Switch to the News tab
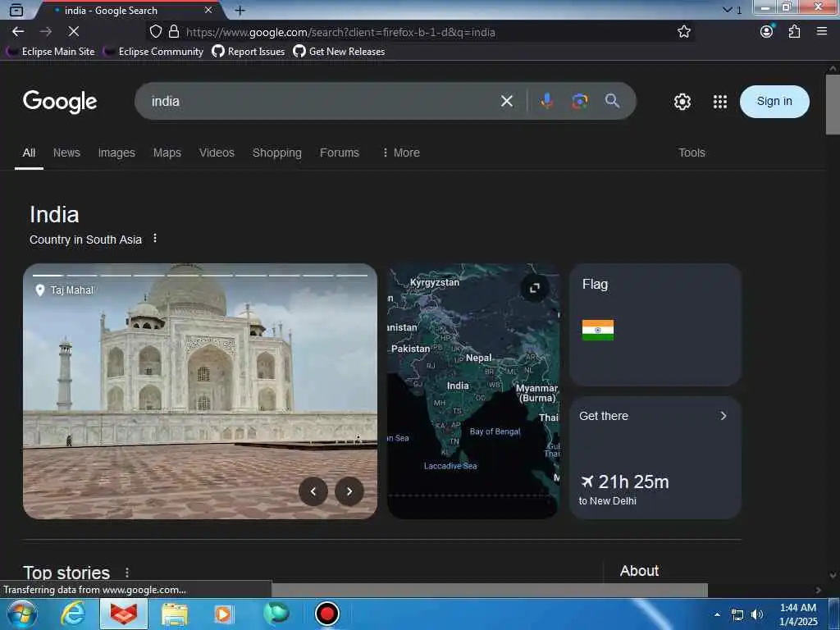Screen dimensions: 840x630 (x=66, y=153)
